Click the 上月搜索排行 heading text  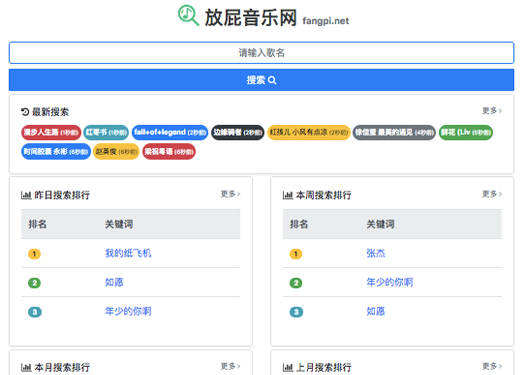[324, 368]
